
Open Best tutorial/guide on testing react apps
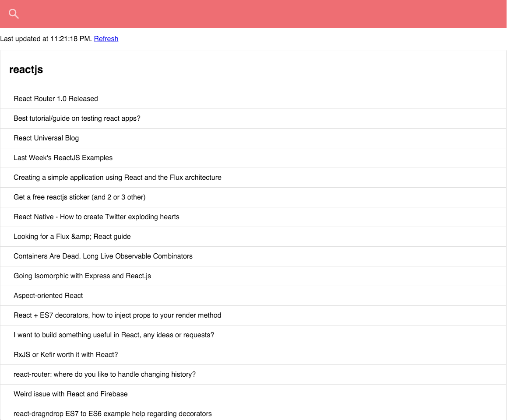253,119
